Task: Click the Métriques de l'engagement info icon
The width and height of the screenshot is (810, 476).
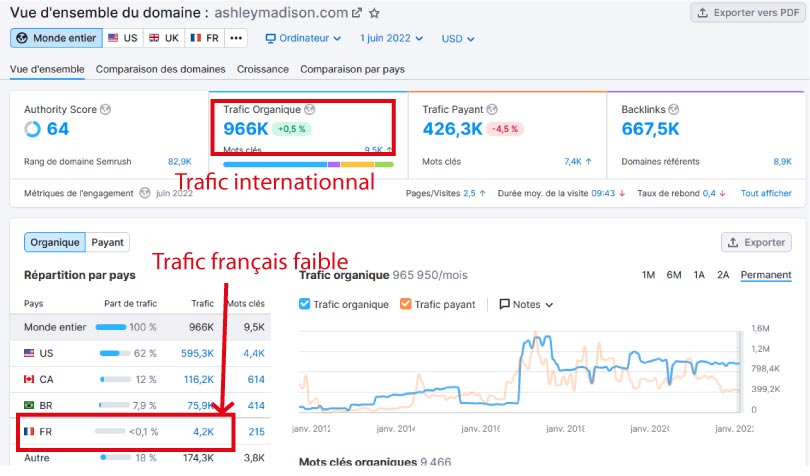Action: click(145, 193)
